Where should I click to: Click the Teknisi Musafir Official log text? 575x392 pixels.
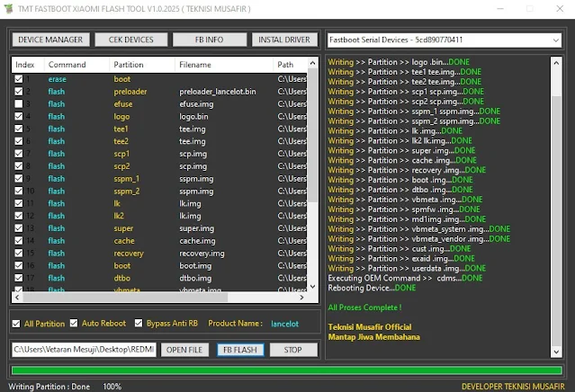pyautogui.click(x=370, y=326)
